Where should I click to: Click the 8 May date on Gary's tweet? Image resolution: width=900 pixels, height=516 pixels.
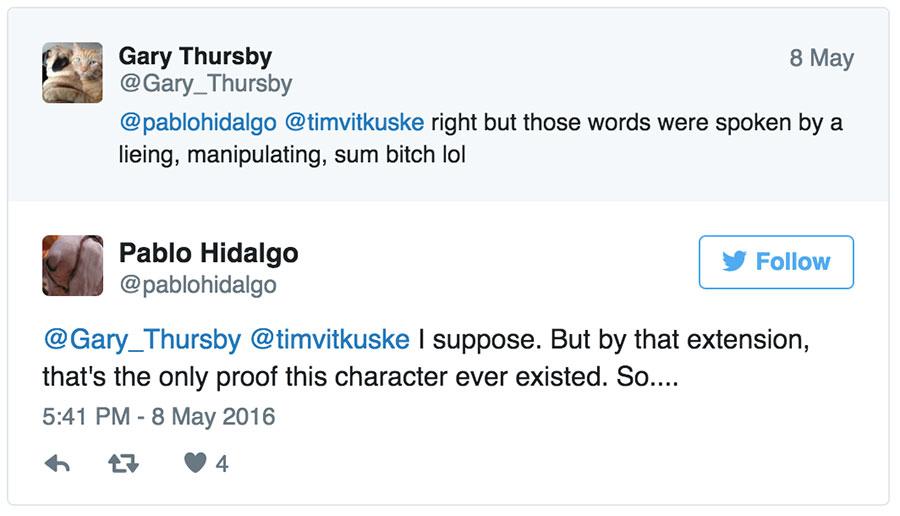pyautogui.click(x=821, y=58)
